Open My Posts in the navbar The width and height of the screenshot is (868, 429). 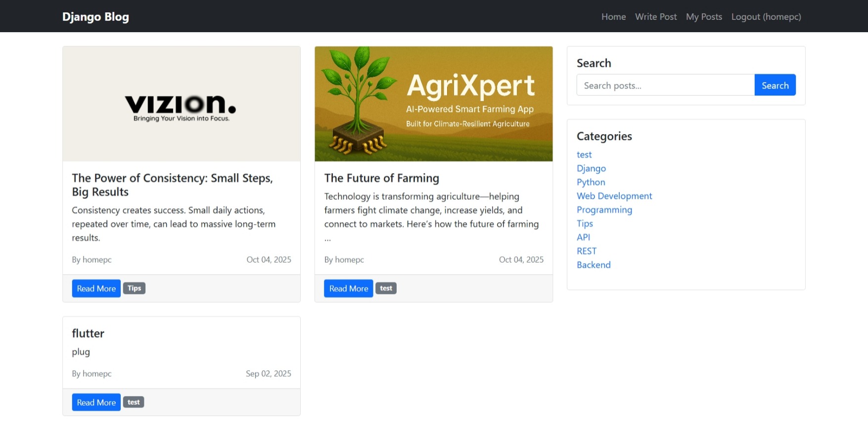coord(704,17)
